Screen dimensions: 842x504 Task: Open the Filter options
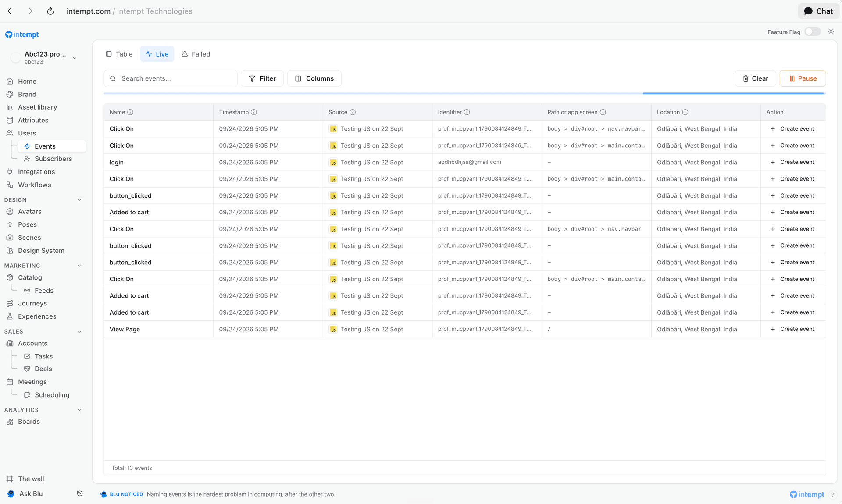point(262,78)
